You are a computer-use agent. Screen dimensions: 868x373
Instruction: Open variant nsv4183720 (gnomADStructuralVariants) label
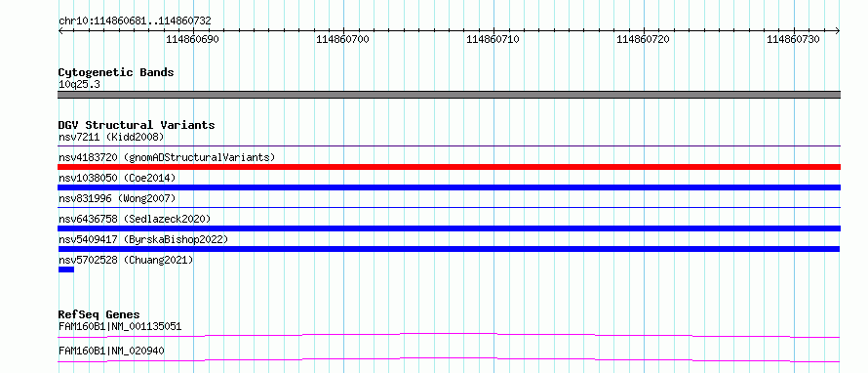pyautogui.click(x=167, y=157)
